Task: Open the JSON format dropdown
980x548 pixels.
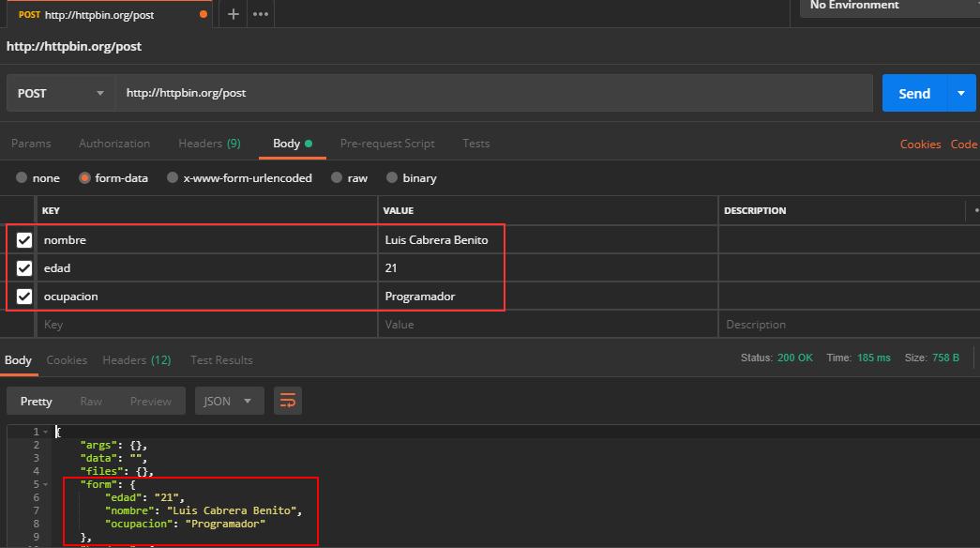Action: click(x=229, y=401)
